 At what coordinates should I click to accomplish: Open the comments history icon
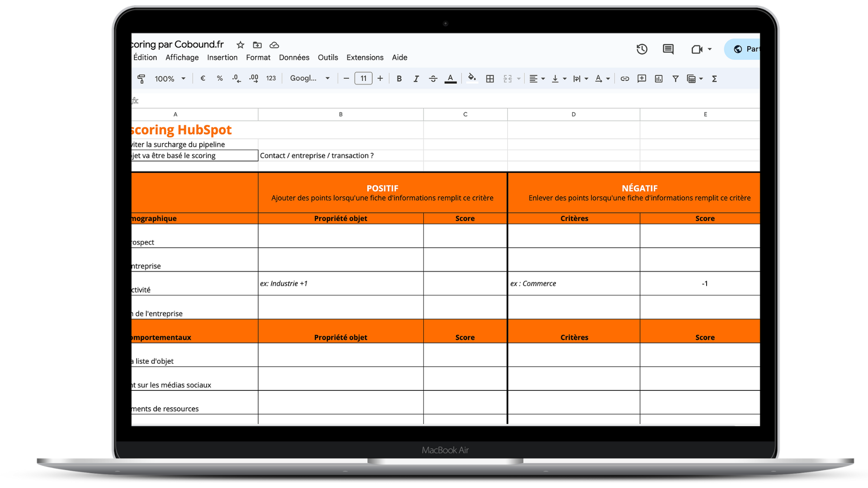coord(668,49)
